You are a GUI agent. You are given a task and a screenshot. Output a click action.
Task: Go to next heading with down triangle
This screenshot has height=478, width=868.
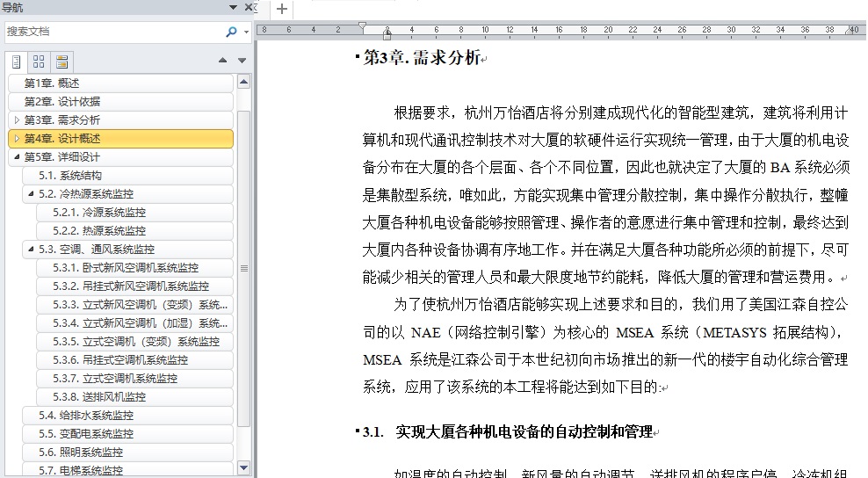242,61
